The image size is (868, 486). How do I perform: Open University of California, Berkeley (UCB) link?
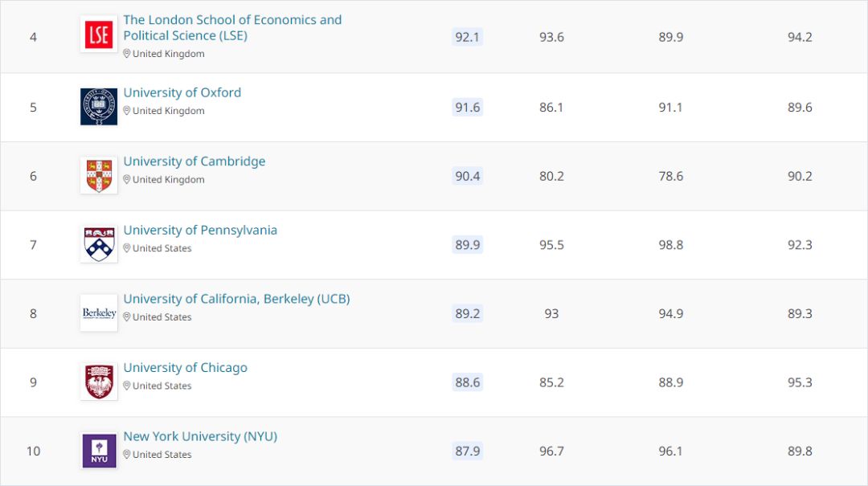[236, 299]
